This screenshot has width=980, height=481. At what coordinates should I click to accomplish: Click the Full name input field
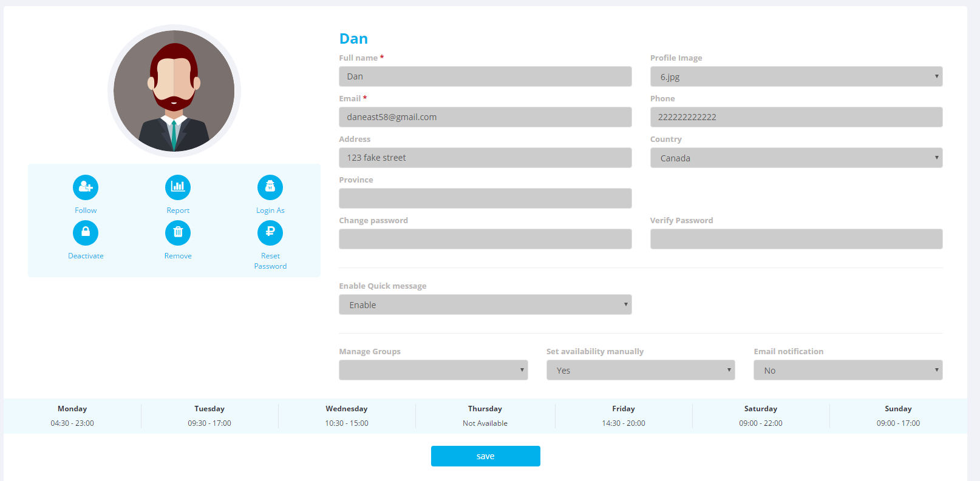pos(485,76)
